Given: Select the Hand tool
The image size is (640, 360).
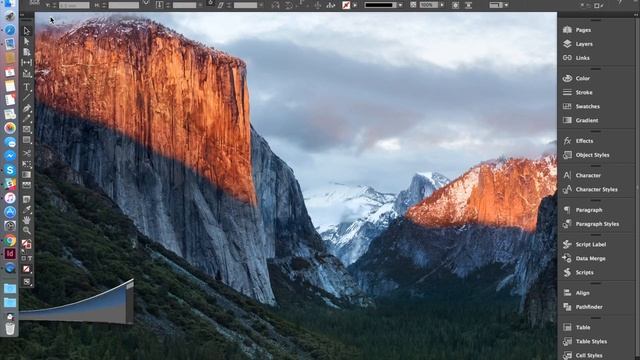Looking at the screenshot, I should click(x=27, y=220).
